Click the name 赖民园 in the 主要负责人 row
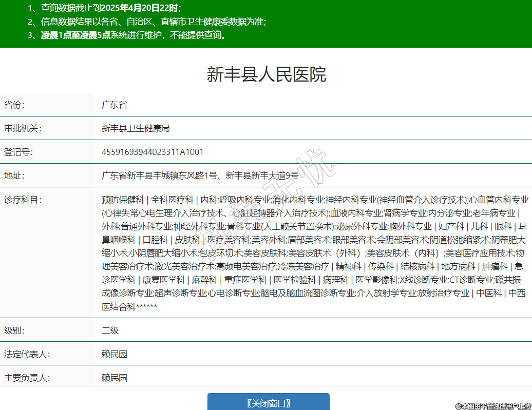 coord(114,378)
